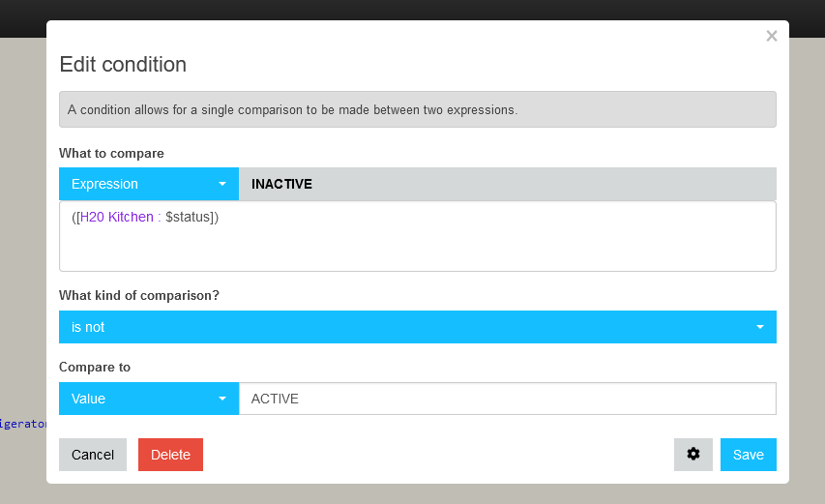Expand the 'is not' comparison dropdown

pos(417,327)
